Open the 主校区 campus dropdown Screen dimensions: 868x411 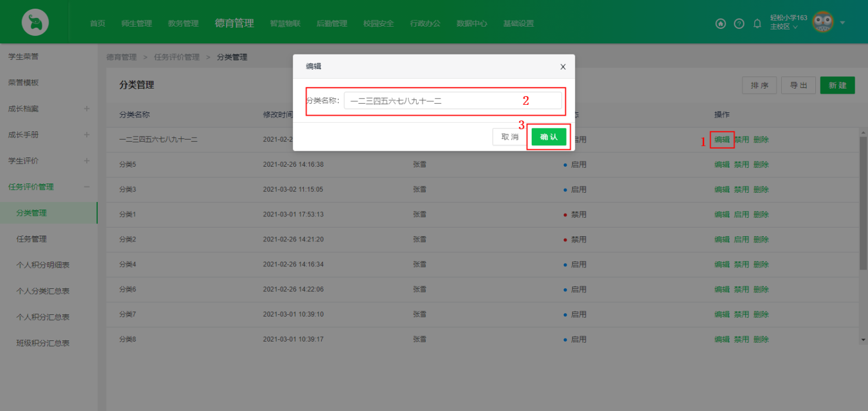pos(784,27)
